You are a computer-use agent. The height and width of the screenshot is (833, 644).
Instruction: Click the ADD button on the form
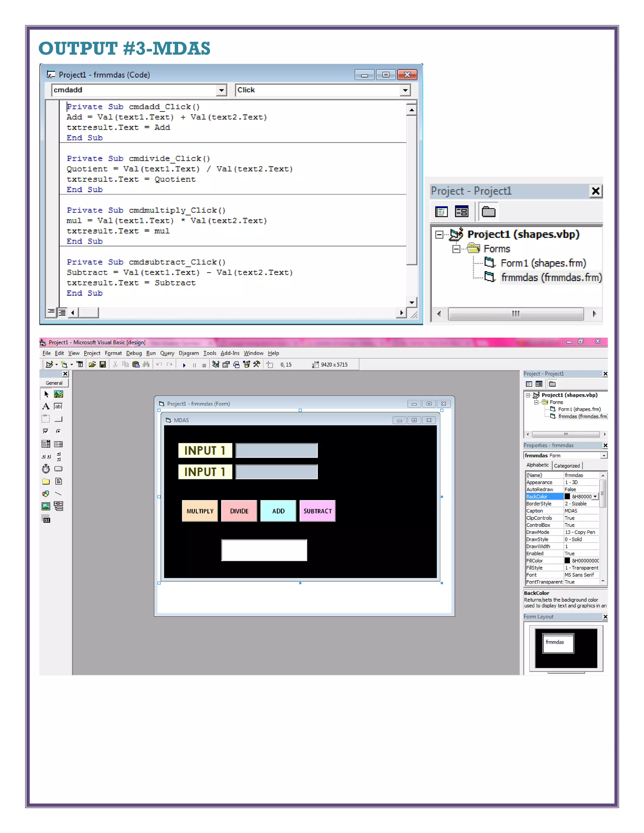[279, 511]
